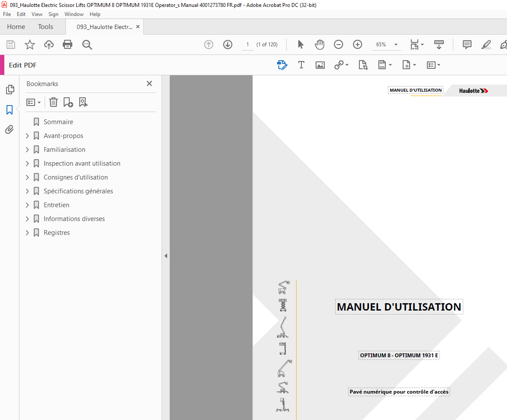Click the Save file icon
Viewport: 507px width, 420px height.
11,45
